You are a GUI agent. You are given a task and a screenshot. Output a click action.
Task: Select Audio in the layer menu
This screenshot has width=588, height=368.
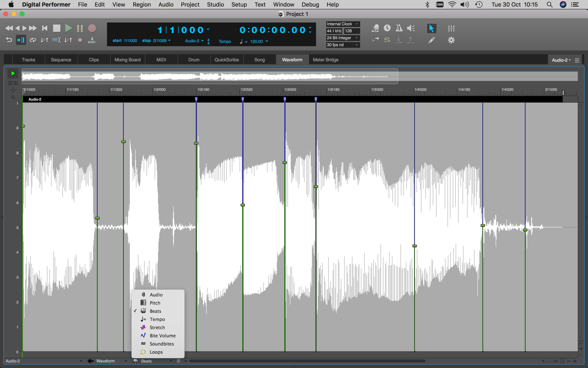158,295
